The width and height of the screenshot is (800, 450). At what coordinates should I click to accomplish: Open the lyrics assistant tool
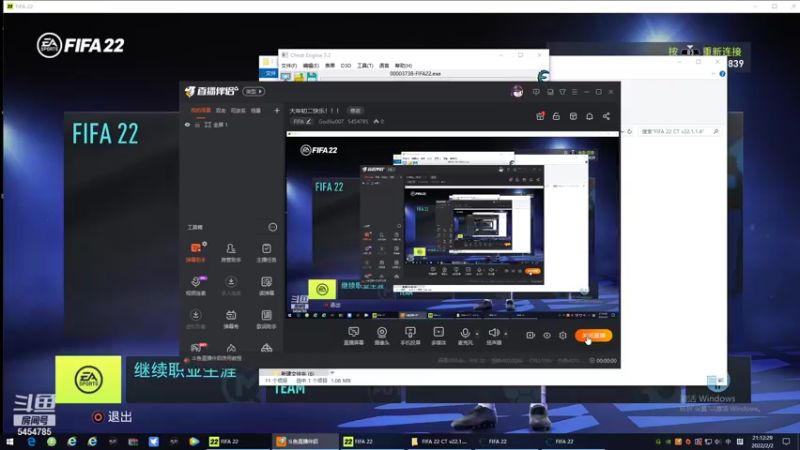[x=266, y=319]
